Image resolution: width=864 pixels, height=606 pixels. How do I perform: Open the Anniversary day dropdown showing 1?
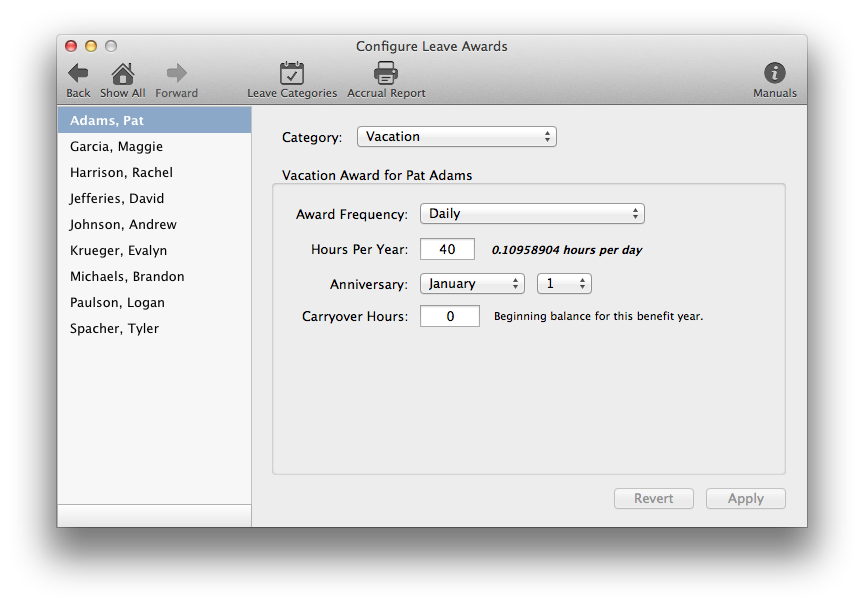click(x=564, y=284)
